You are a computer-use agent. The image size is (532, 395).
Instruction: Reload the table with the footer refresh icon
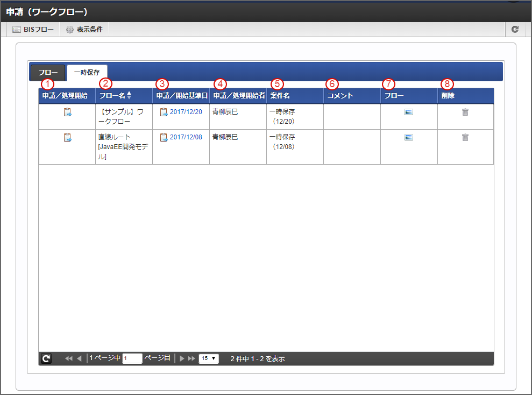(47, 358)
